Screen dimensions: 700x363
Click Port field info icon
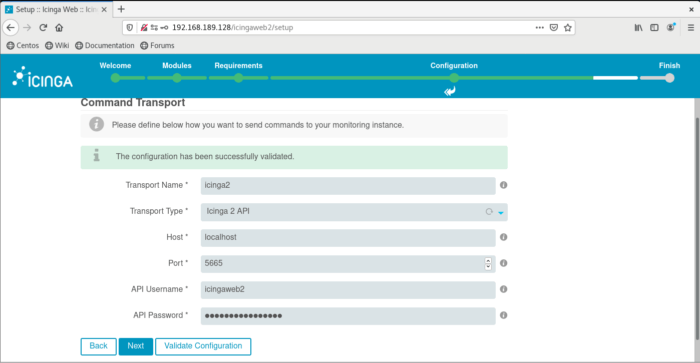pos(503,263)
